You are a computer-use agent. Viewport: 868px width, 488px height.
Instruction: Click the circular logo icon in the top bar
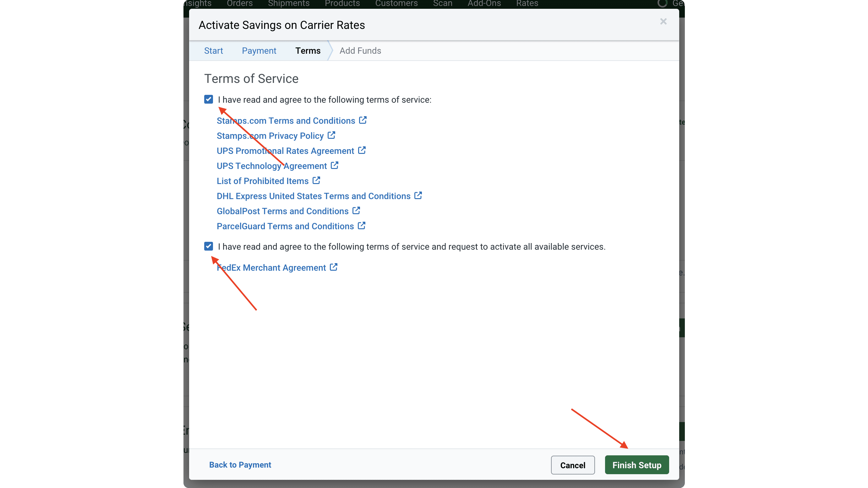click(663, 3)
